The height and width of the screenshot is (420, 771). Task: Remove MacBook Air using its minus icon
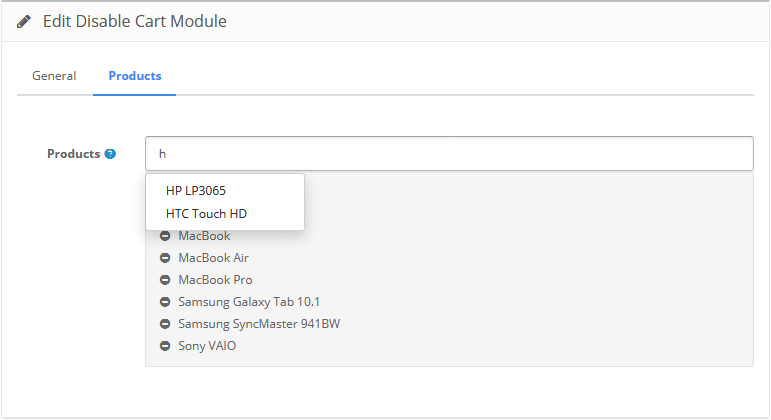pyautogui.click(x=165, y=258)
